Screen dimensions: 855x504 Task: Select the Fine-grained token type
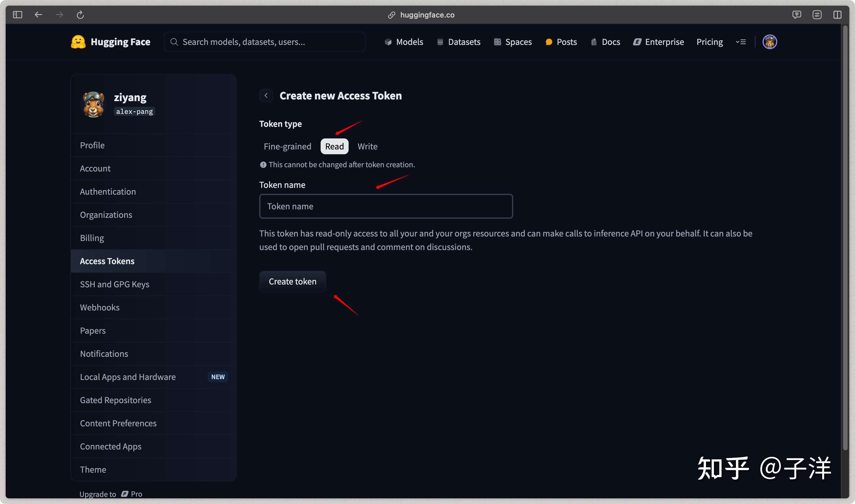point(287,146)
